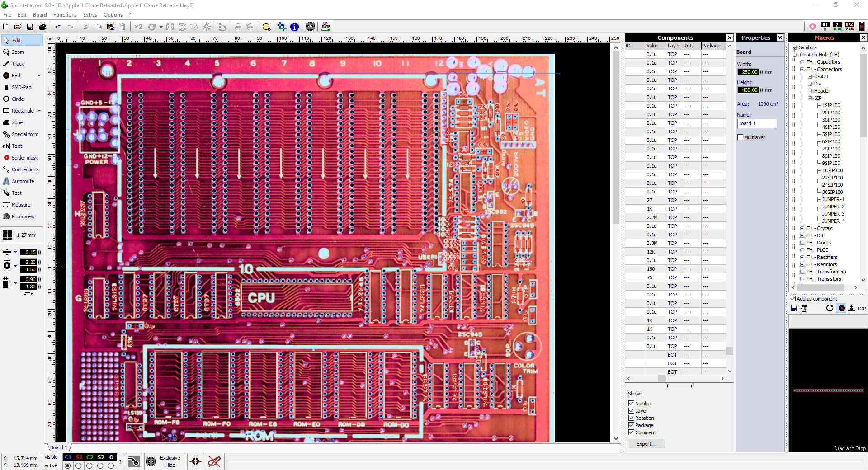This screenshot has height=470, width=868.
Task: Open the Extras menu
Action: [x=90, y=15]
